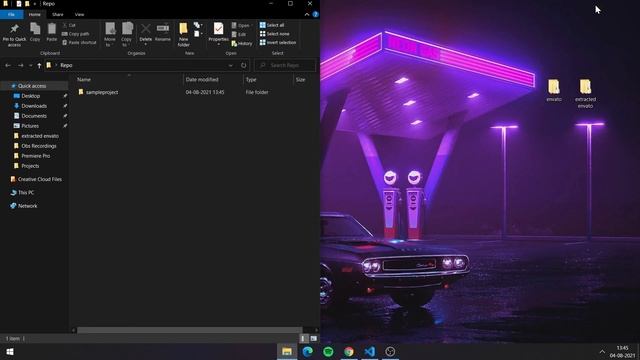This screenshot has width=640, height=360.
Task: Pin folder to Quick access in ribbon
Action: coord(14,34)
